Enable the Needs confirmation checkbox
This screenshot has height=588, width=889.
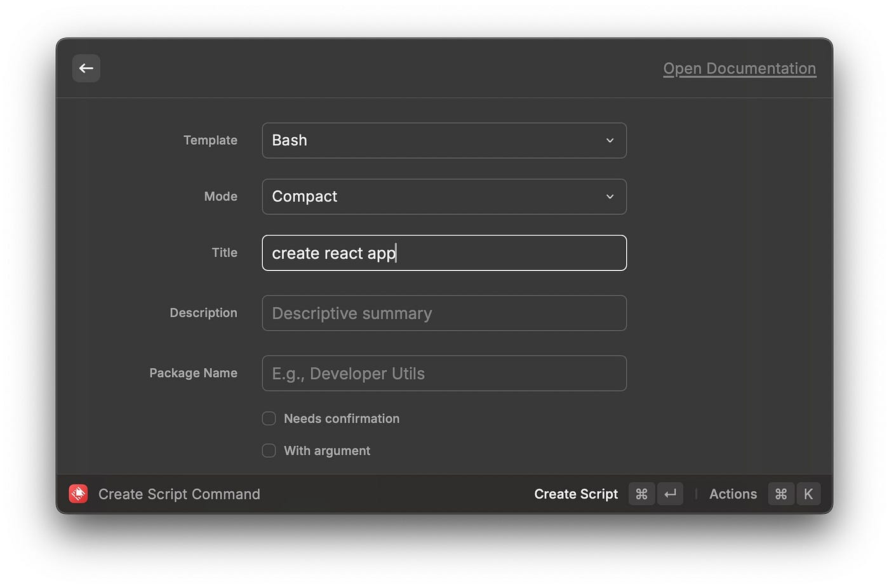click(x=269, y=418)
